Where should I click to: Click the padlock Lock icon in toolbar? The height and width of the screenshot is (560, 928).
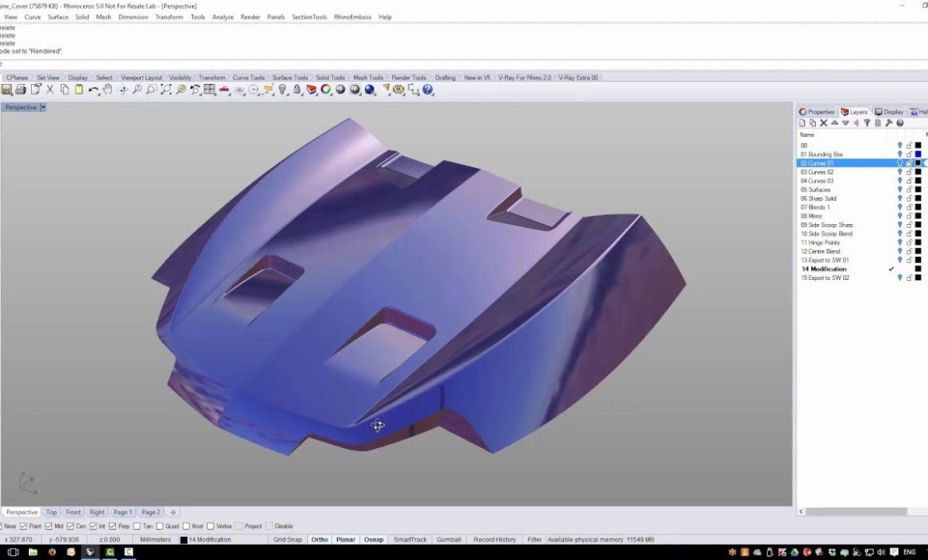[x=297, y=90]
